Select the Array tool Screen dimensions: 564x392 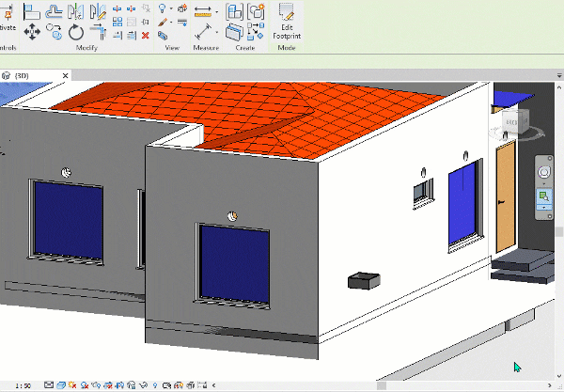117,22
